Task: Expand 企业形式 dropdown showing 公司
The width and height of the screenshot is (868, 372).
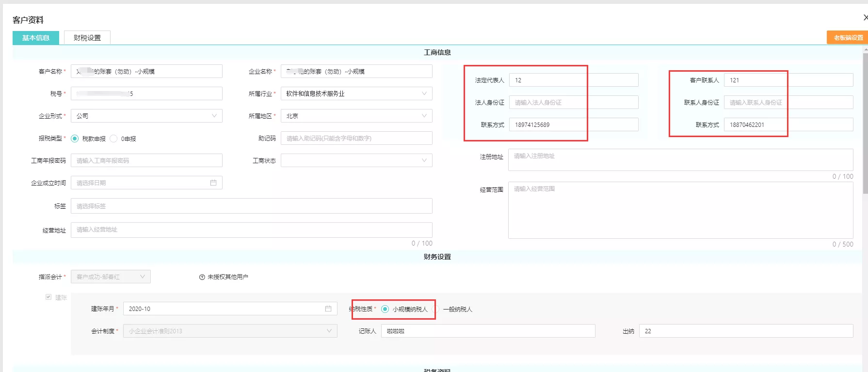Action: (x=146, y=116)
